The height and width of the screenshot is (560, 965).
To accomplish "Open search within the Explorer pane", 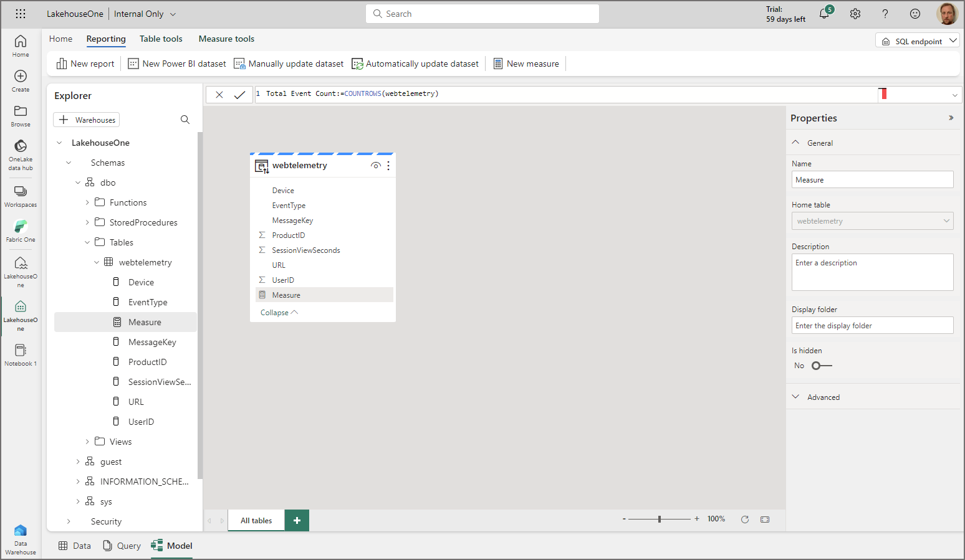I will coord(185,120).
